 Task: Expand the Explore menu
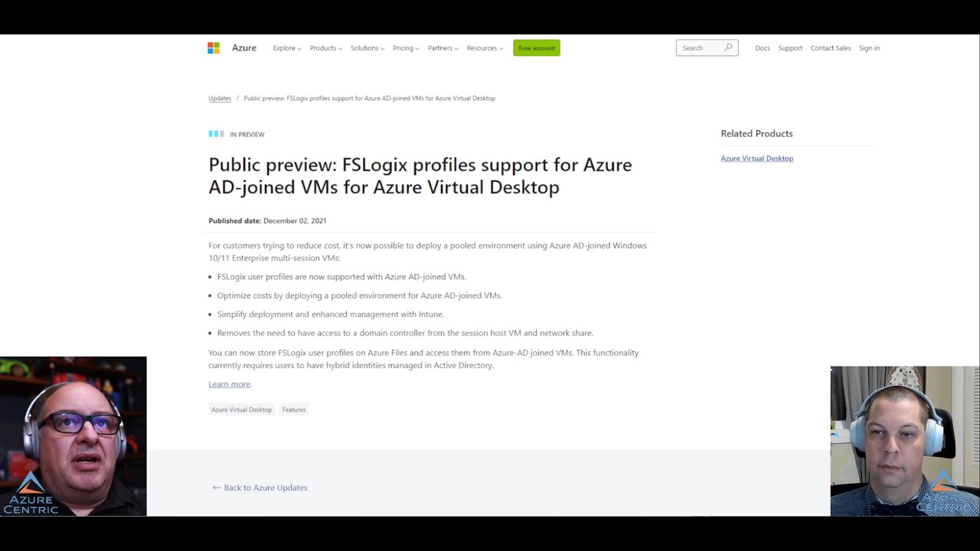(x=287, y=48)
